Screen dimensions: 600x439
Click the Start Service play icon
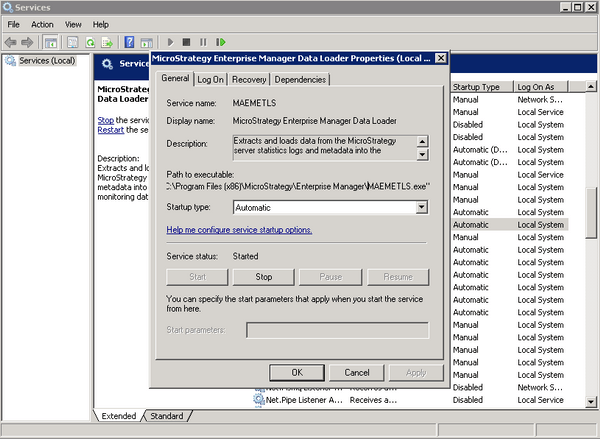[x=171, y=42]
